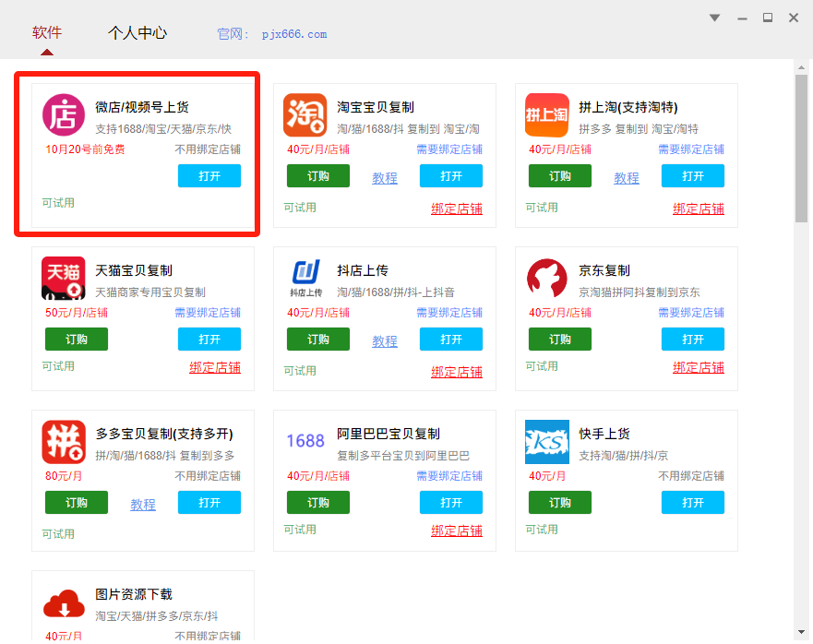813x644 pixels.
Task: Order 拼上淘 using the 订购 button
Action: point(560,176)
